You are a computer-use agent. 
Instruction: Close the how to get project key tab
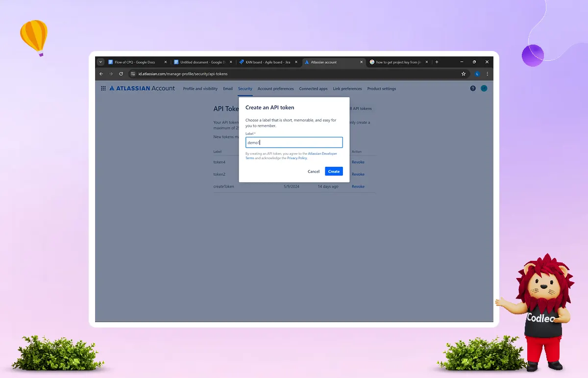[427, 62]
